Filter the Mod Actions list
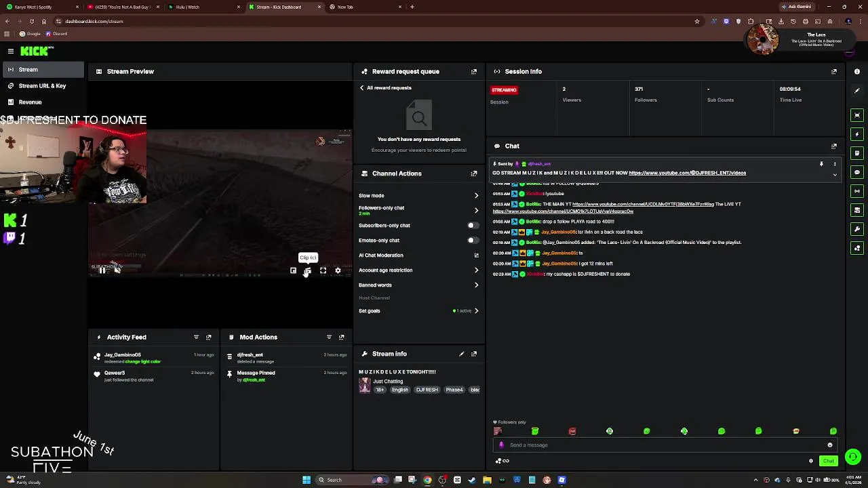868x488 pixels. point(329,337)
